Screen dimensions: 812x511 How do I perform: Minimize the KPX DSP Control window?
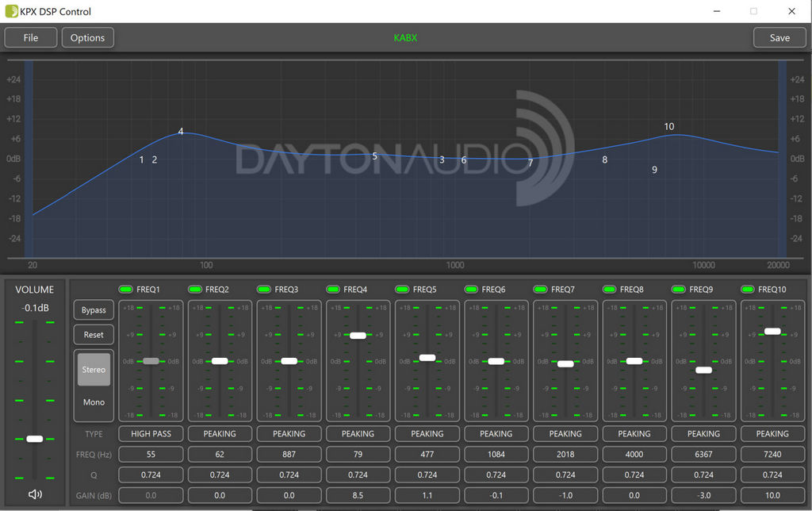coord(717,11)
